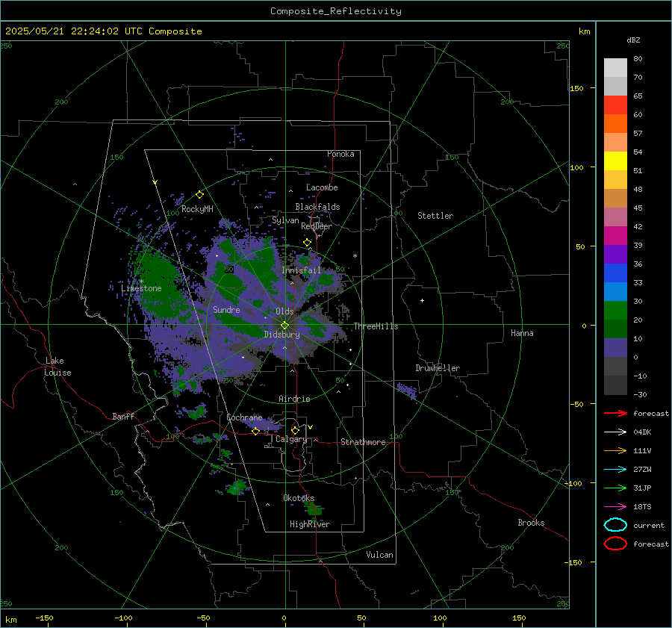Click the Sundre town label

pyautogui.click(x=226, y=310)
